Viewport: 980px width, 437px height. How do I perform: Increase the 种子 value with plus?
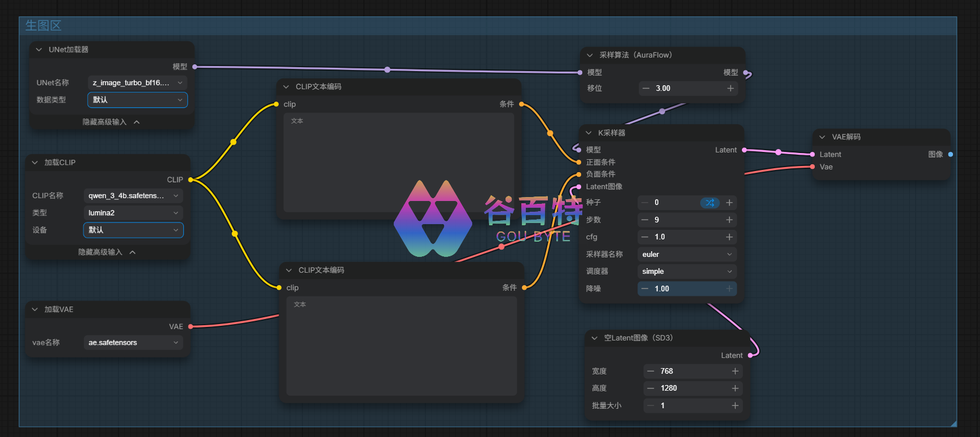point(729,203)
